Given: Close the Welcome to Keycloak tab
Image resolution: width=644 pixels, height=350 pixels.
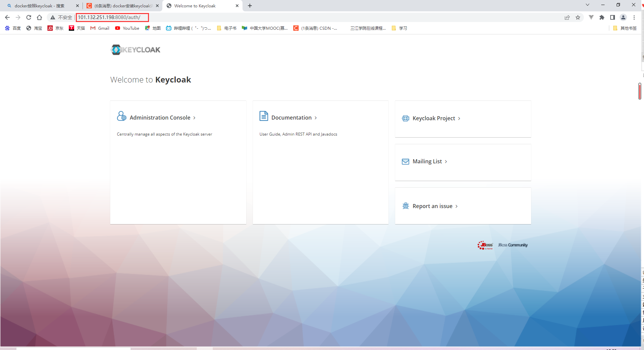Looking at the screenshot, I should (237, 6).
